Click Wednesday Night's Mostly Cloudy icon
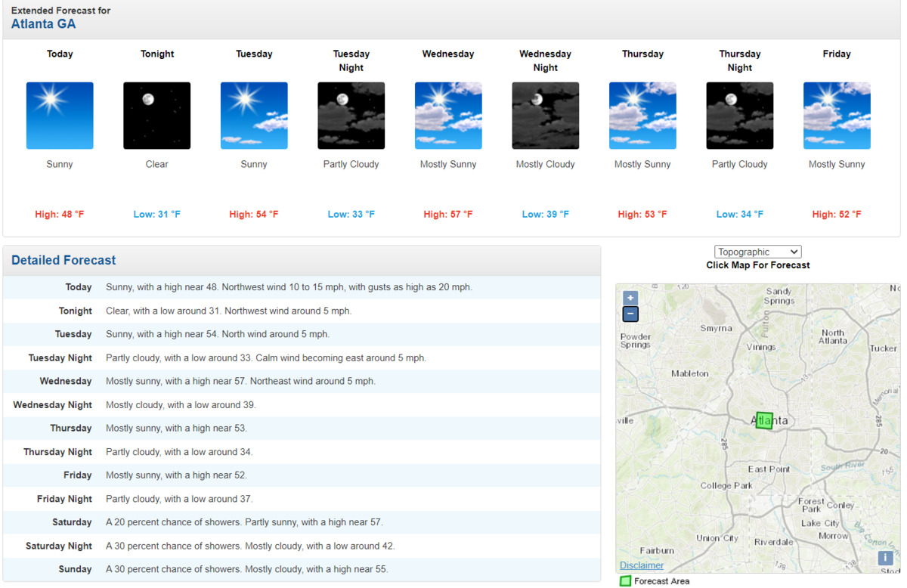 545,115
